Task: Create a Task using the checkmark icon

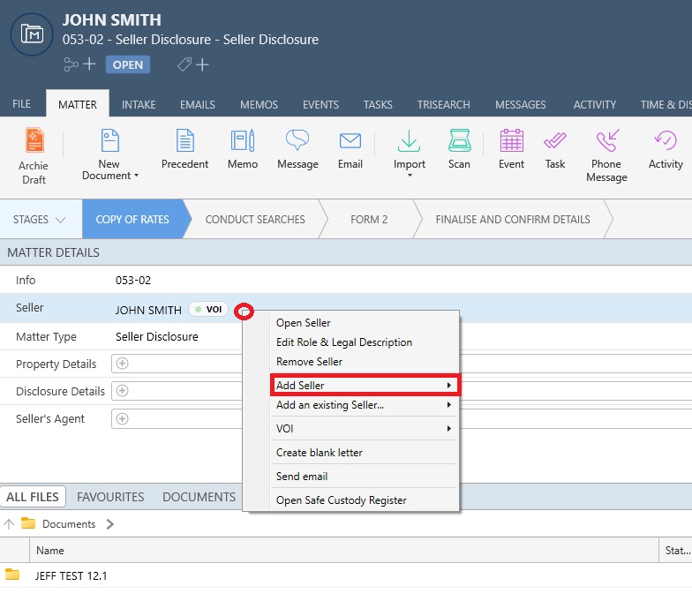Action: pyautogui.click(x=555, y=150)
